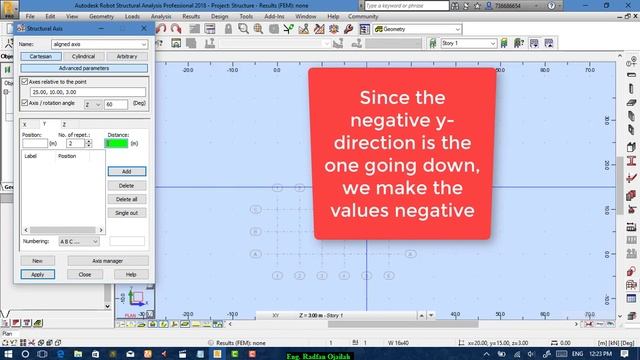Click the red lock release icon in right toolbar
Image resolution: width=640 pixels, height=360 pixels.
[x=631, y=271]
